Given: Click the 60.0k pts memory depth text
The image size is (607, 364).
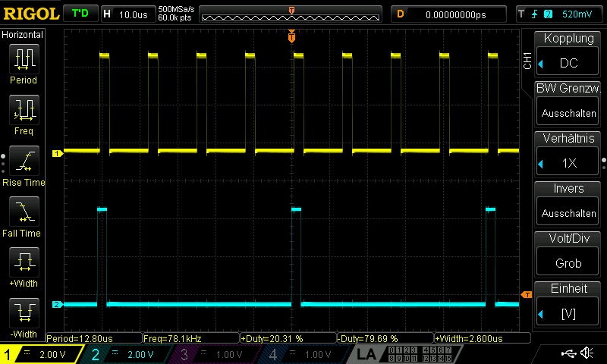Looking at the screenshot, I should click(175, 17).
